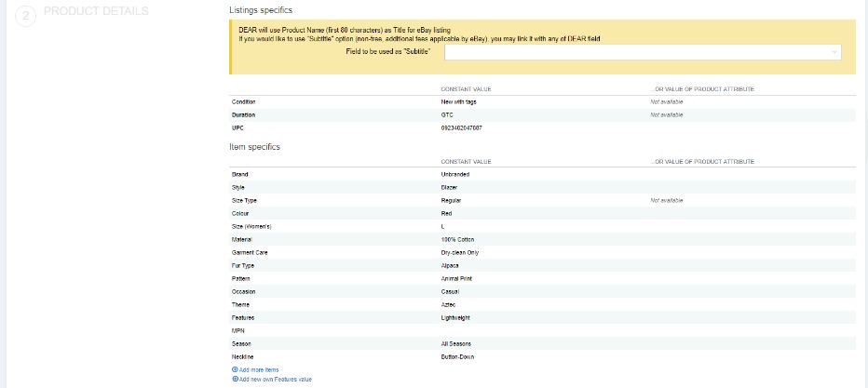Click the Neckline value Button-Down
The height and width of the screenshot is (388, 868).
click(458, 356)
